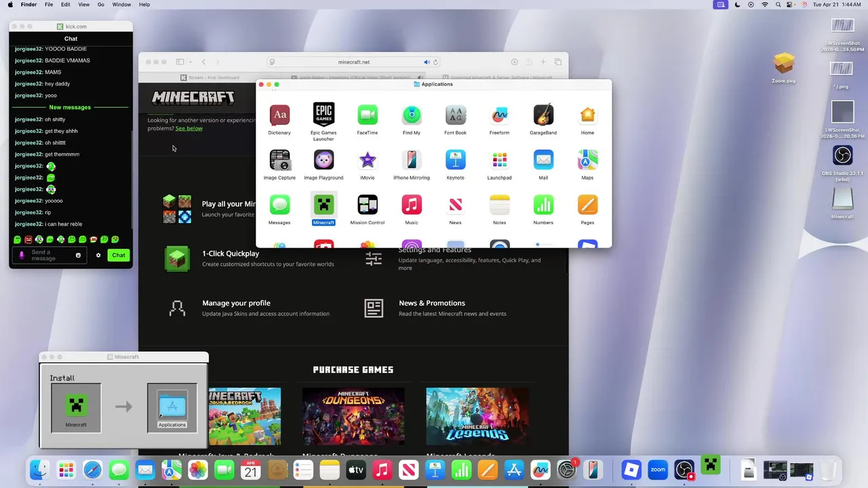This screenshot has height=488, width=868.
Task: Select the Maps app in Applications
Action: (x=587, y=160)
